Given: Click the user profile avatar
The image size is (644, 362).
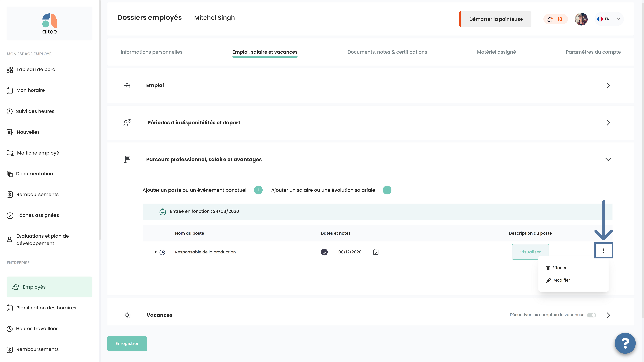Looking at the screenshot, I should 581,19.
